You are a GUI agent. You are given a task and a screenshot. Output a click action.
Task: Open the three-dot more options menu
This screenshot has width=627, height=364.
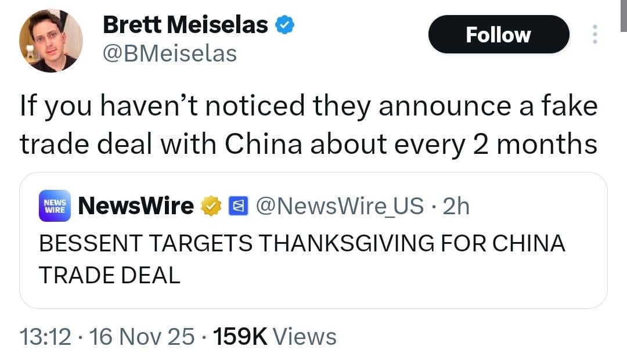pyautogui.click(x=594, y=35)
